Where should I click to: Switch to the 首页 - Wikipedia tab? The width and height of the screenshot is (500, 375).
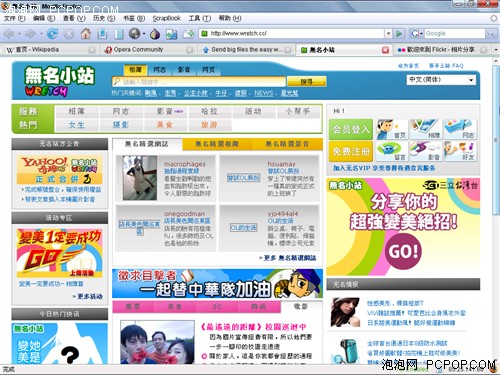49,50
